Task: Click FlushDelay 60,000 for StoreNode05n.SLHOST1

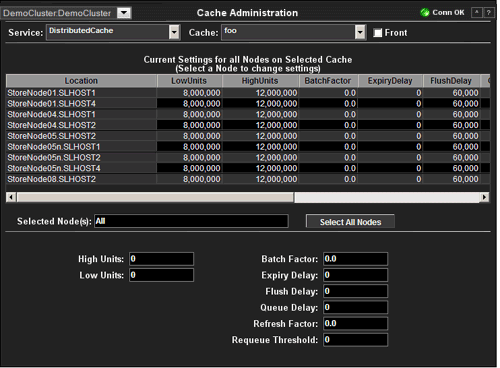Action: (465, 147)
